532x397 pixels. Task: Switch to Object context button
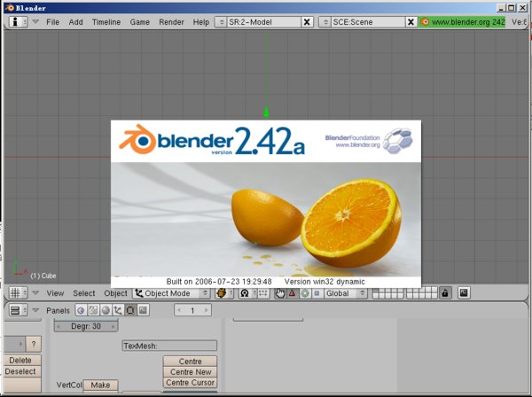pos(118,310)
